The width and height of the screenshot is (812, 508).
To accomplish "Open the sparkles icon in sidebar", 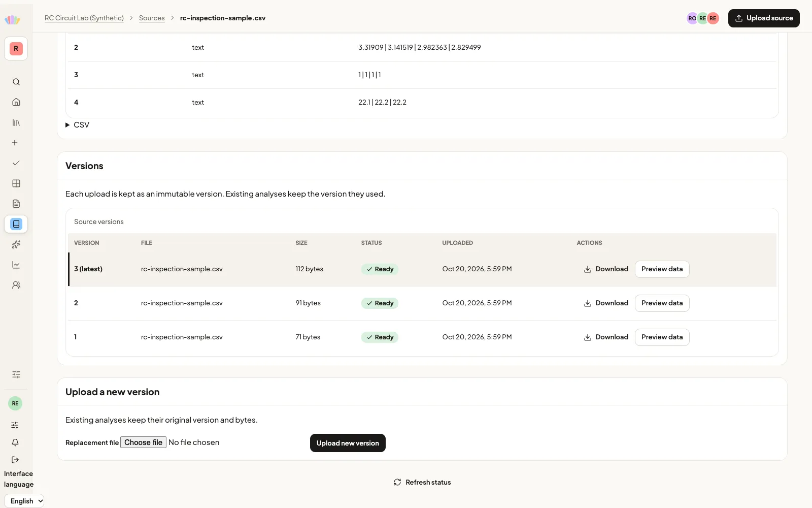I will [x=16, y=244].
